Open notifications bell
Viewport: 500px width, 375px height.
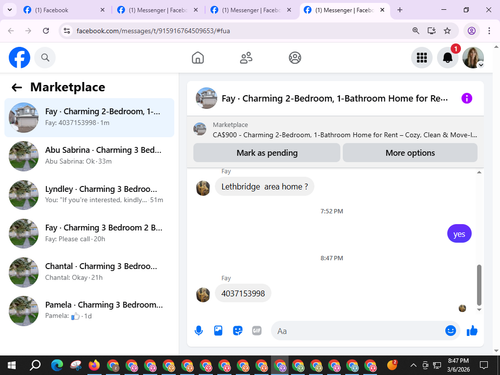448,58
